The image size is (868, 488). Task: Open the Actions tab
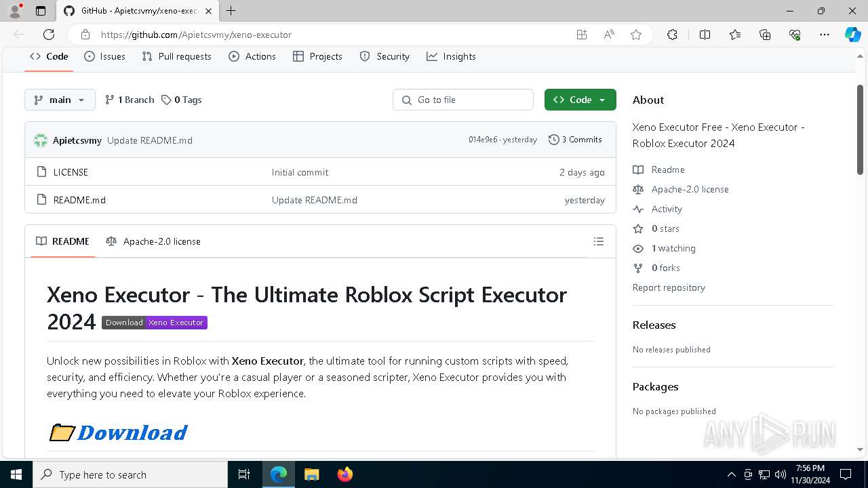click(x=252, y=56)
